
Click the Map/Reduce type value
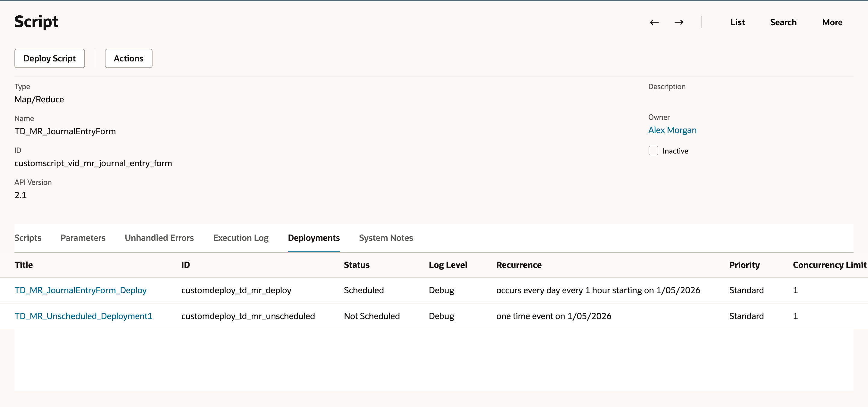[39, 99]
